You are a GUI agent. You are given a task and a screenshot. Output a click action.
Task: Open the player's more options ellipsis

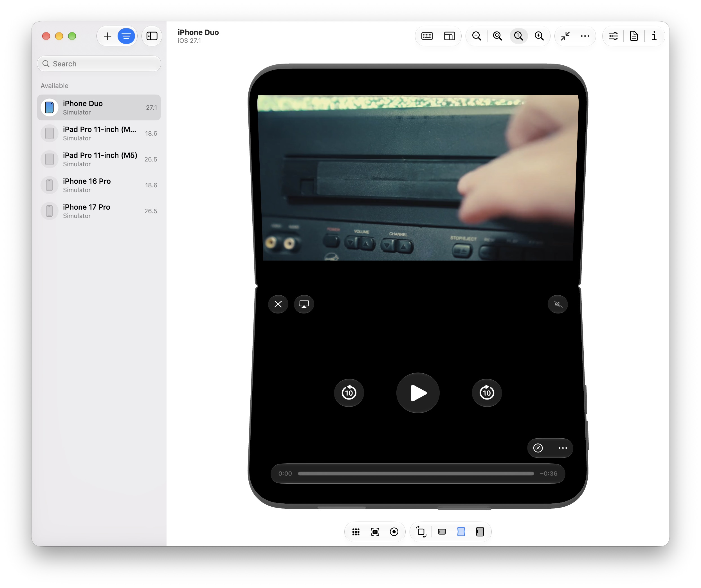(563, 448)
